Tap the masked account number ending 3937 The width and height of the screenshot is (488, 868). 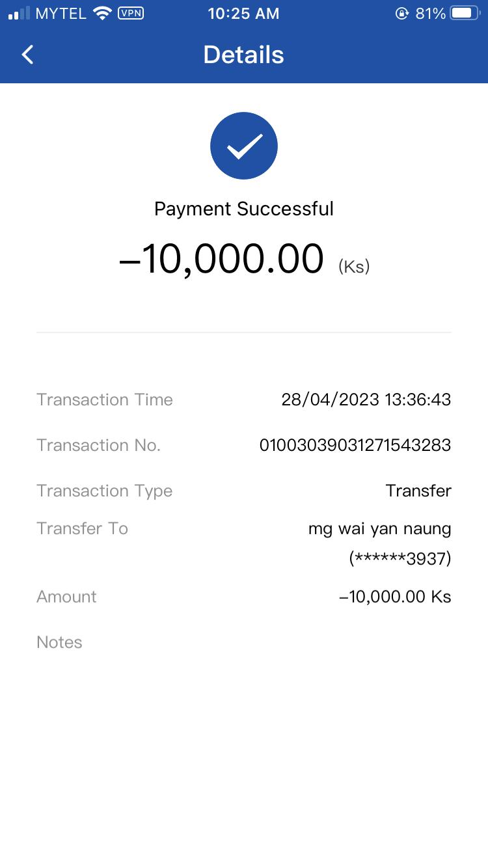(x=400, y=559)
